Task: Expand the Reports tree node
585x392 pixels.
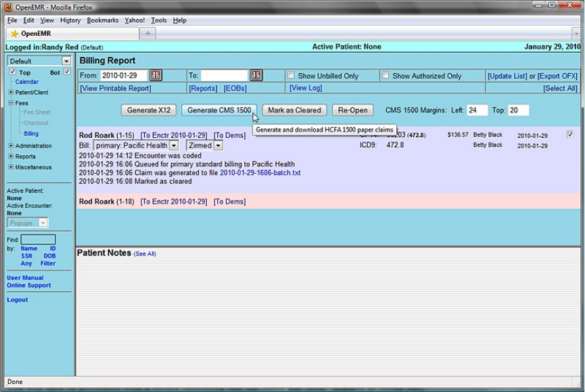Action: tap(11, 156)
